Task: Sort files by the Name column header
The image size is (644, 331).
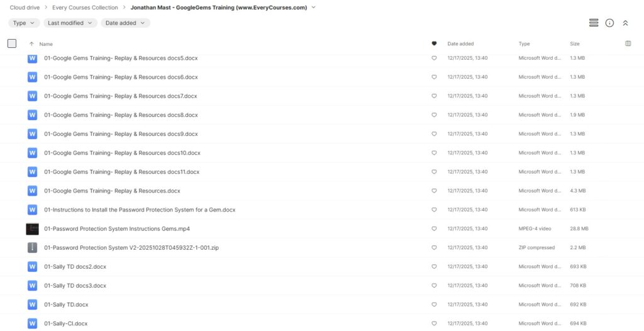Action: point(46,44)
